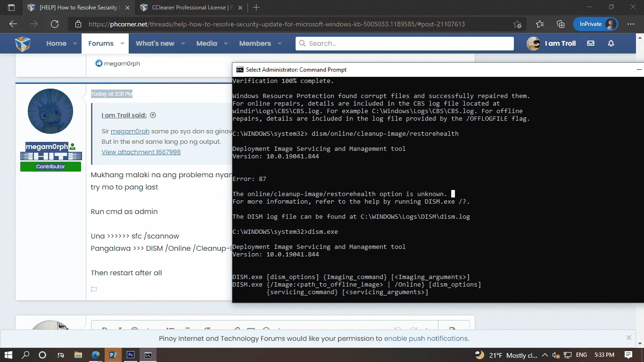This screenshot has height=362, width=644.
Task: Open the Forums nav tab
Action: (x=101, y=43)
